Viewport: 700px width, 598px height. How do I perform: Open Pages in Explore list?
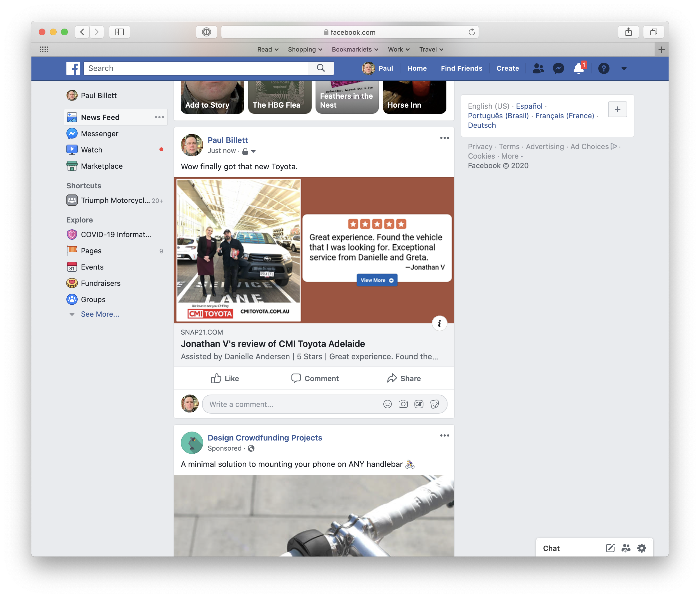pos(91,251)
